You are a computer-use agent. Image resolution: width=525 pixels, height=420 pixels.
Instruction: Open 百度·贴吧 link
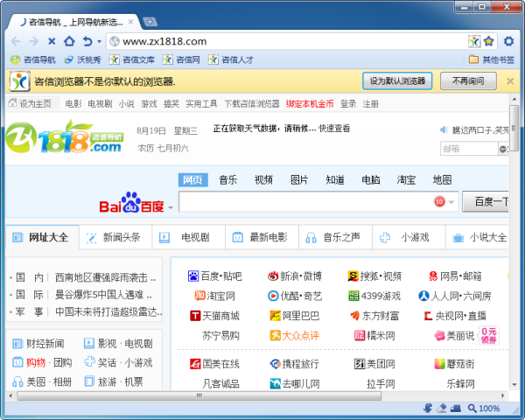215,276
